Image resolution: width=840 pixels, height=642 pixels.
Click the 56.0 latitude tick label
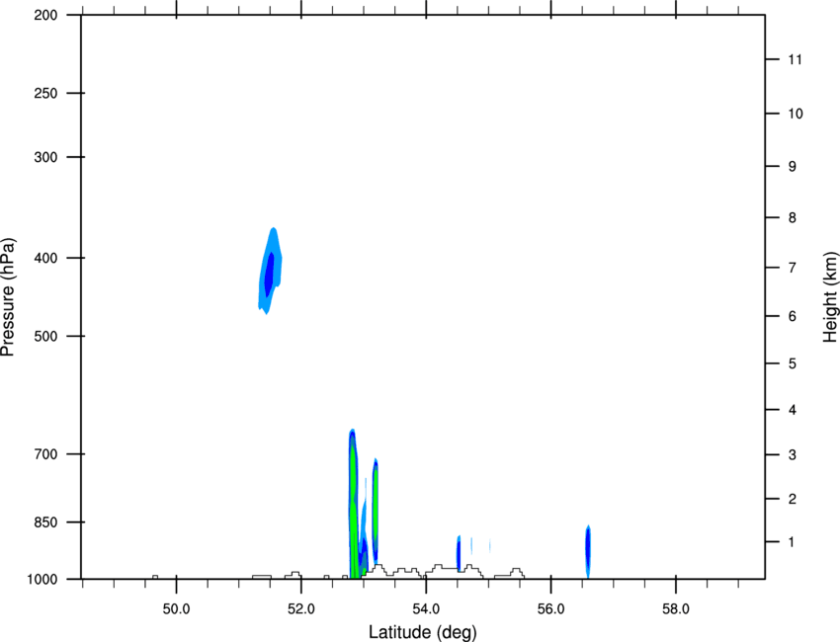coord(550,609)
